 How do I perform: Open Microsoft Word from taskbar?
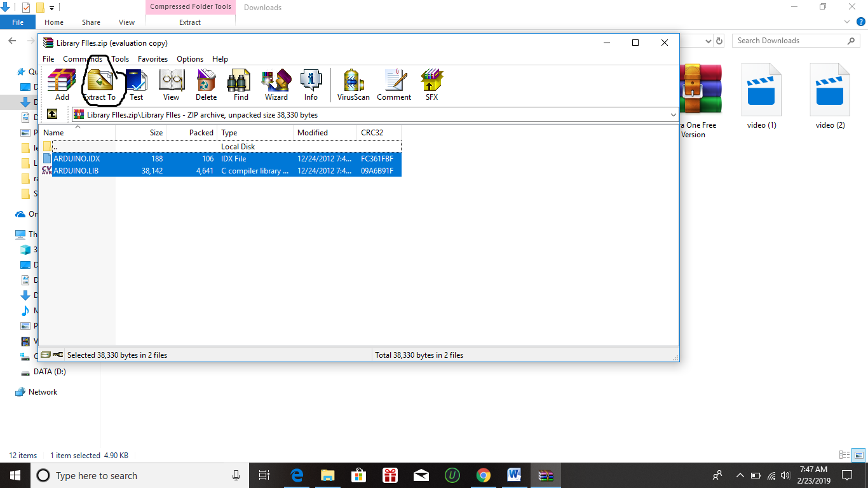pyautogui.click(x=515, y=475)
